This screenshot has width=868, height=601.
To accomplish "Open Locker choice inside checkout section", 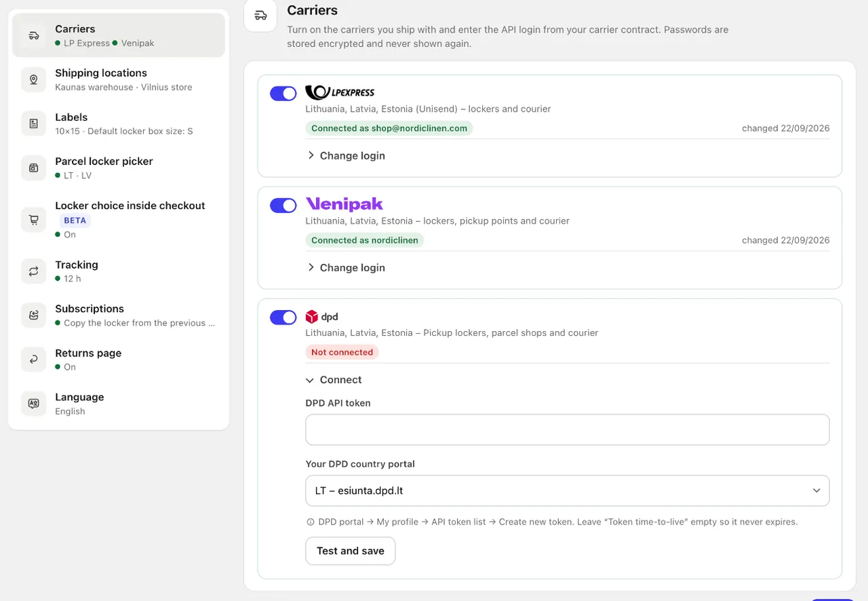I will [x=119, y=219].
